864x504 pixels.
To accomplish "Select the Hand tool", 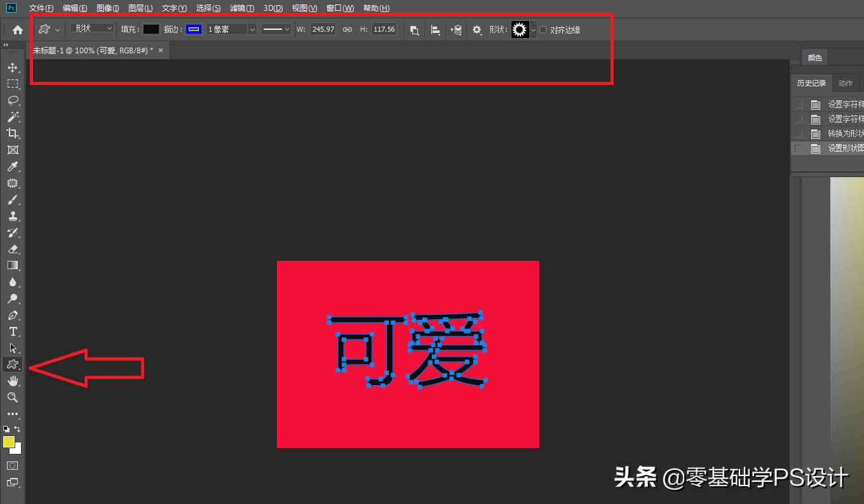I will click(13, 381).
